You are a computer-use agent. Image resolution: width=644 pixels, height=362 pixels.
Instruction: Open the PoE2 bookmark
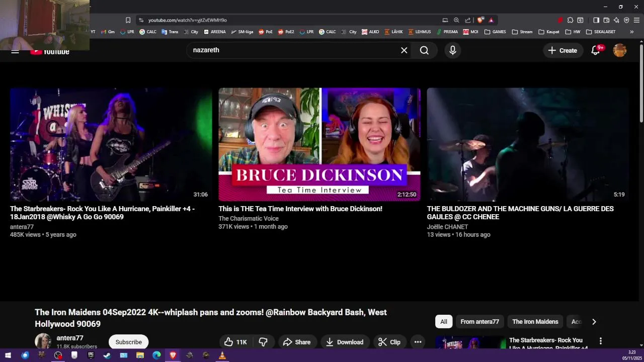pos(285,32)
